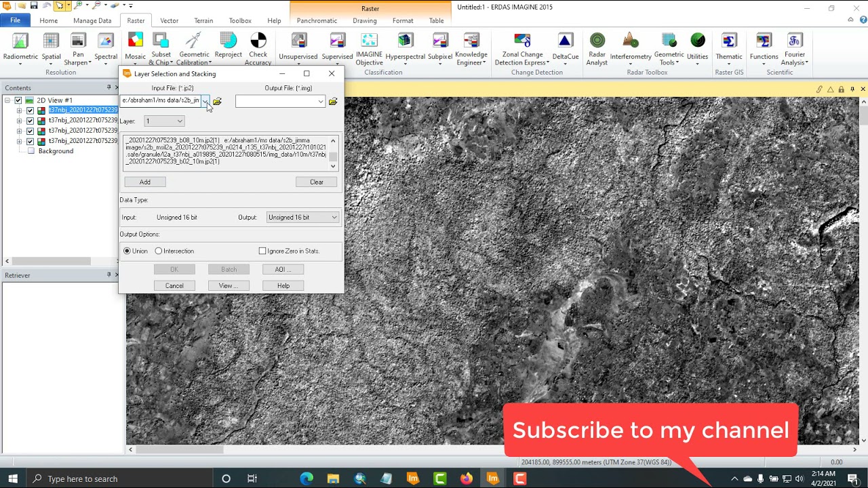This screenshot has height=488, width=868.
Task: Switch to the Manage Data tab
Action: [x=92, y=20]
